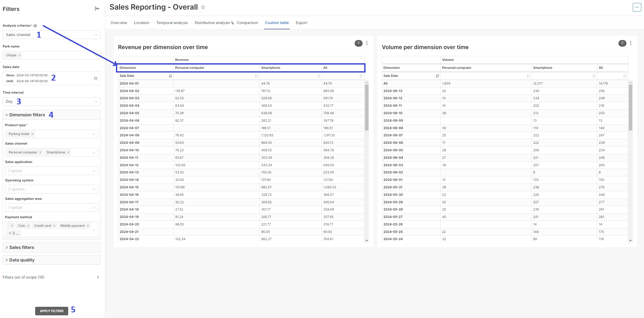The image size is (644, 318).
Task: Sort Revenue table by Sale Date
Action: tap(171, 76)
